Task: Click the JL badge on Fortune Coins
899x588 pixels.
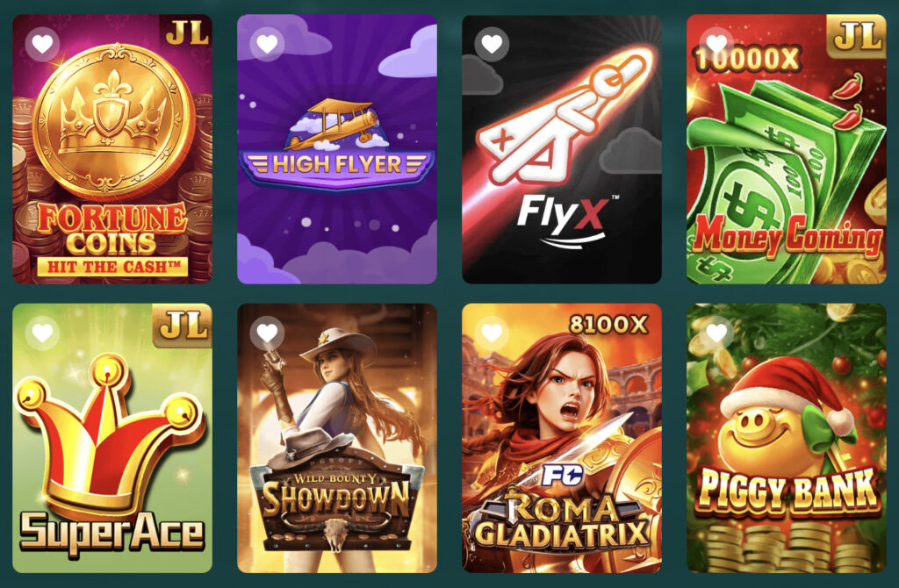Action: (186, 34)
